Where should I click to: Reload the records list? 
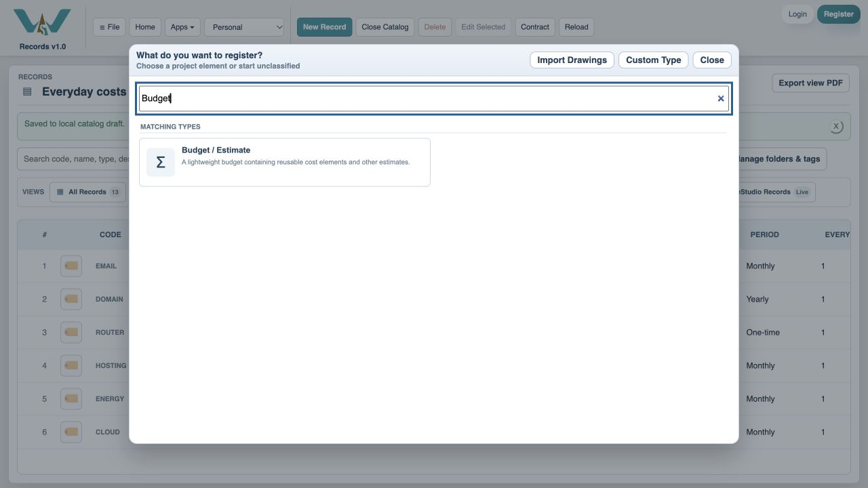click(x=576, y=27)
